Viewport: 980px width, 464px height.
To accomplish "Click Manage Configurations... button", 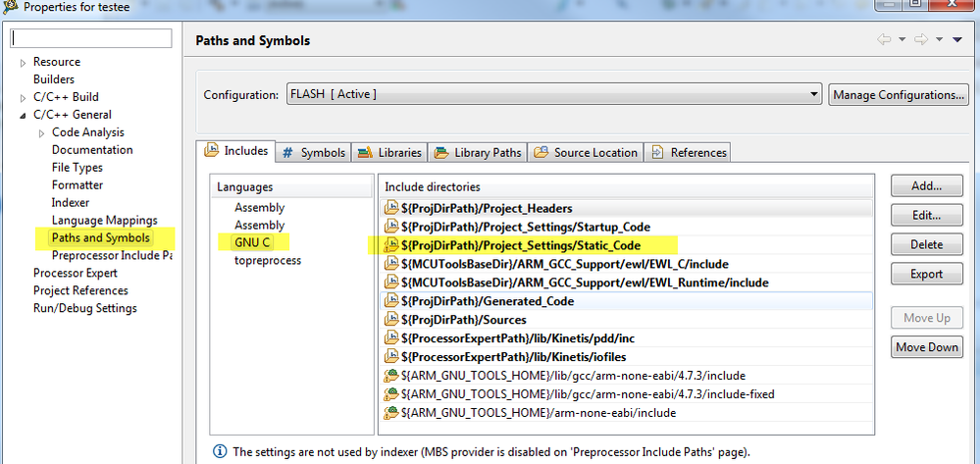I will (899, 95).
